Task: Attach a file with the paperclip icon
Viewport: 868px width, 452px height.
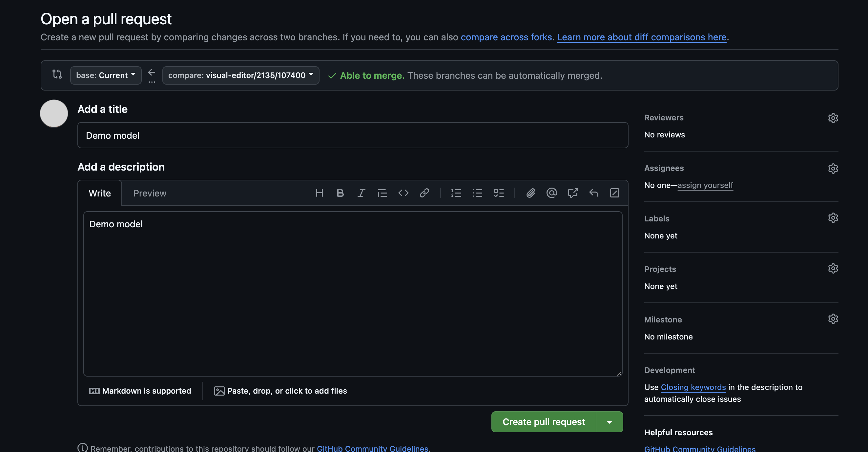Action: point(530,193)
